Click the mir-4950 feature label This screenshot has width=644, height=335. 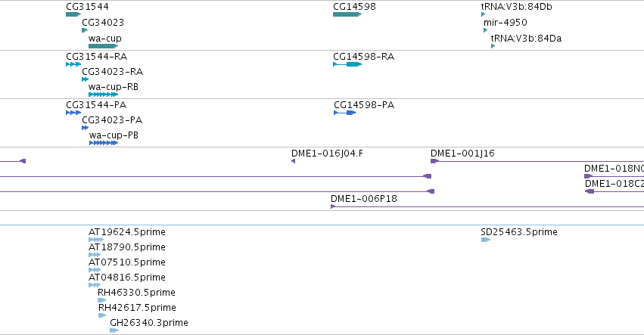[506, 23]
